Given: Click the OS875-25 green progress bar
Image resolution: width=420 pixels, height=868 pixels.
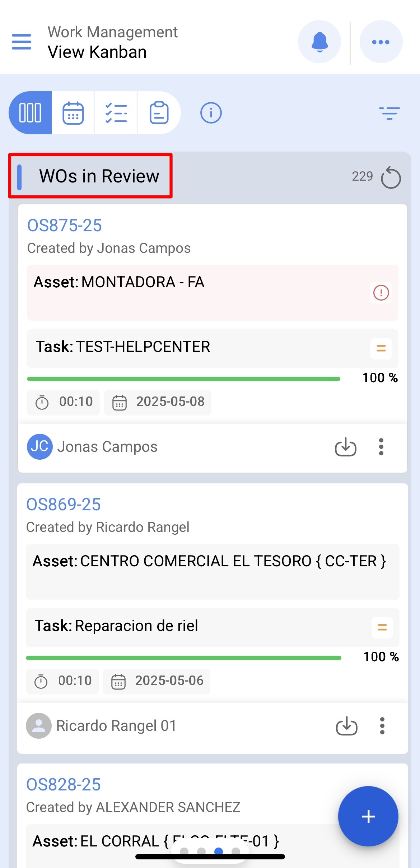Looking at the screenshot, I should [x=183, y=379].
